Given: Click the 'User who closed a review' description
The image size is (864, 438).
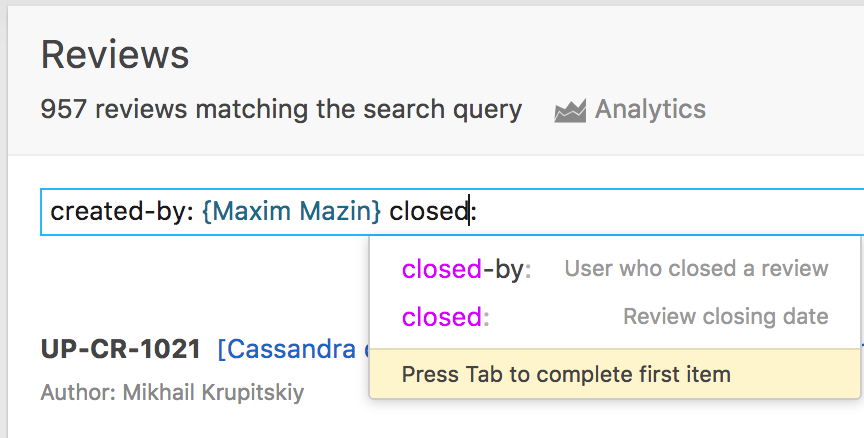Looking at the screenshot, I should coord(696,268).
